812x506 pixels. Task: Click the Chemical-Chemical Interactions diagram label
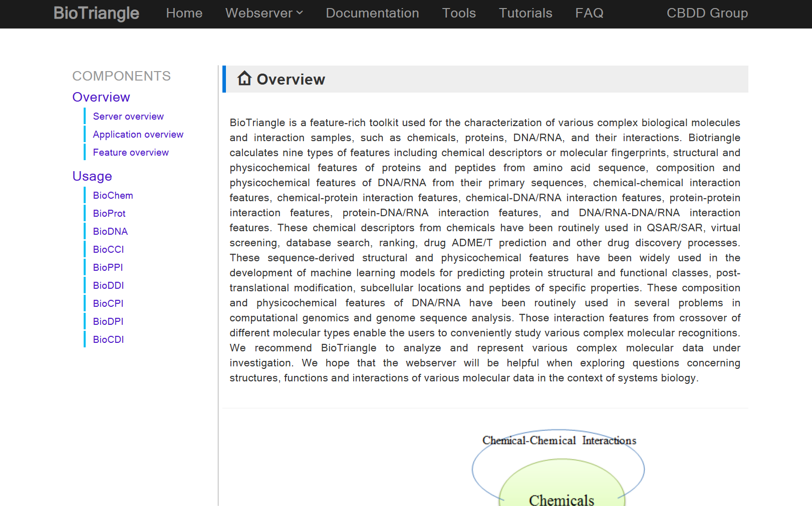tap(559, 440)
